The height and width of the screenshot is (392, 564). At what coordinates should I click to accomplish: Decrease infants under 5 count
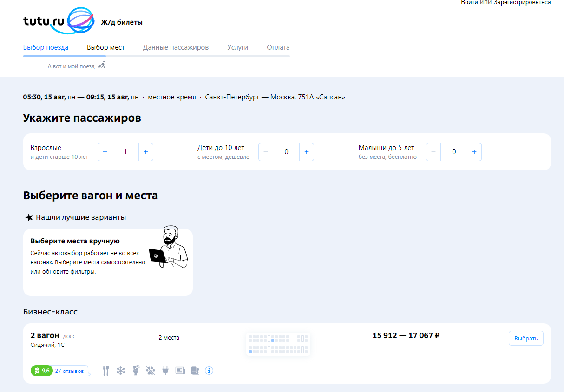click(x=433, y=152)
